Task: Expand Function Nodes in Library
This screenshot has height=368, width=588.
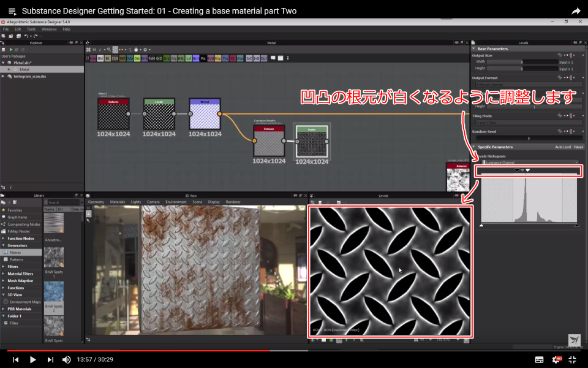Action: [x=4, y=239]
